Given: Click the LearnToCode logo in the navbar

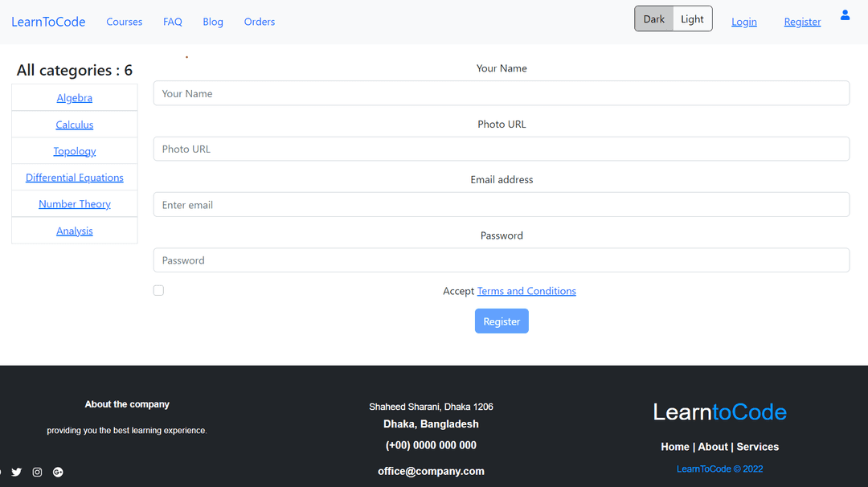Looking at the screenshot, I should tap(48, 22).
